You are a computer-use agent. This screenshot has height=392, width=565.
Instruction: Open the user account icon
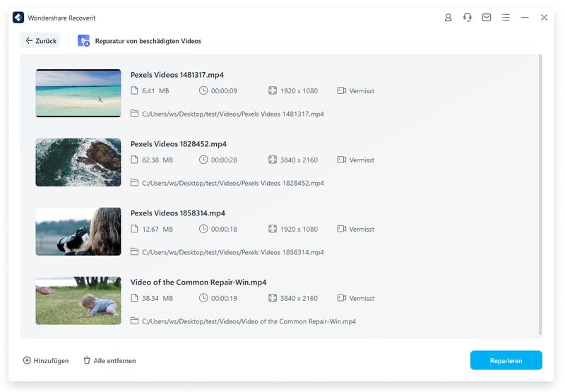pos(448,17)
